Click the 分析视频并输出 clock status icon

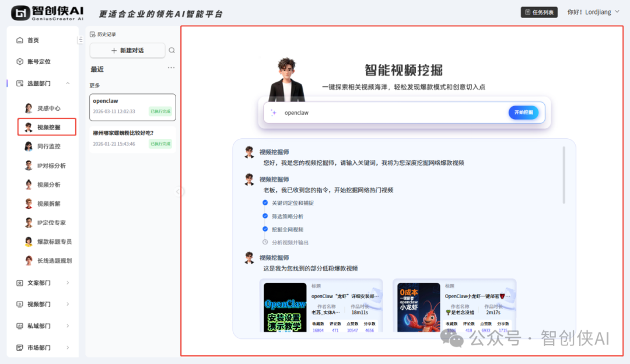pos(265,242)
